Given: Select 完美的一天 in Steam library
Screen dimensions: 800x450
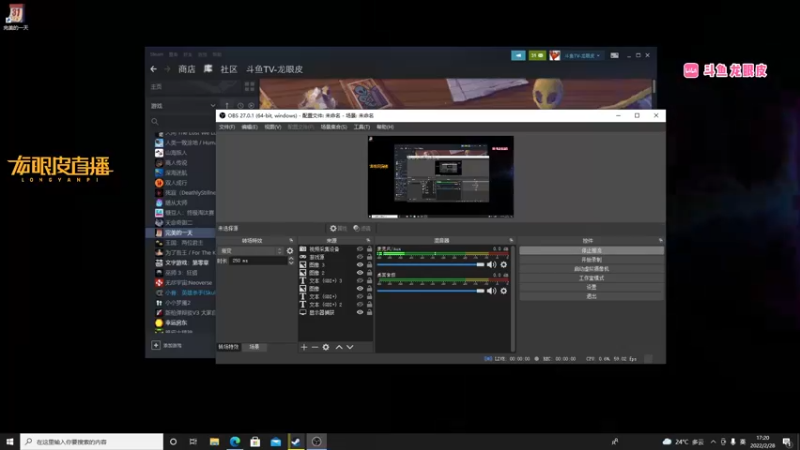Looking at the screenshot, I should click(x=181, y=233).
